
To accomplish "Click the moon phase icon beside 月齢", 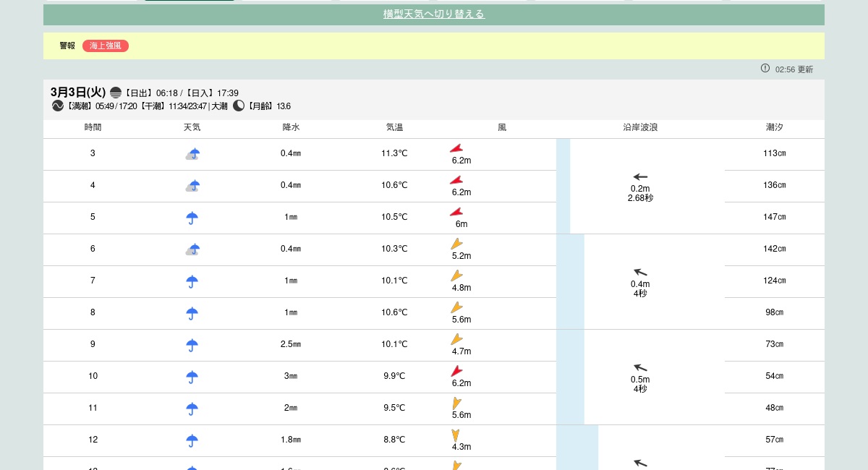I will pos(239,106).
